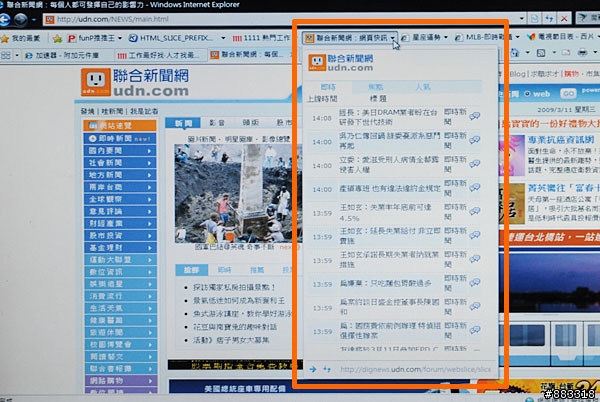
Task: Click comment bubble icon on 14:08 DRAM row
Action: [x=475, y=116]
